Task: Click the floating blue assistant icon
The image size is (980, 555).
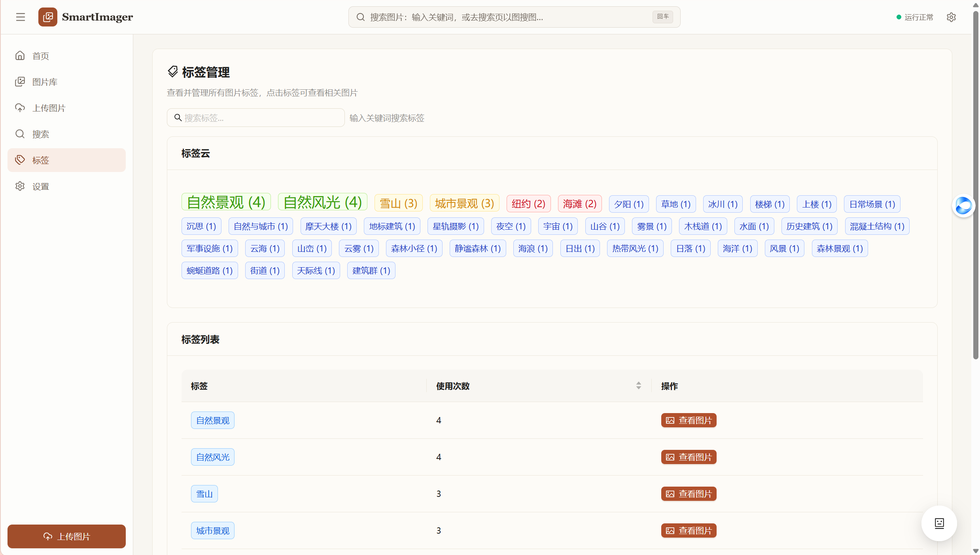Action: click(x=964, y=206)
